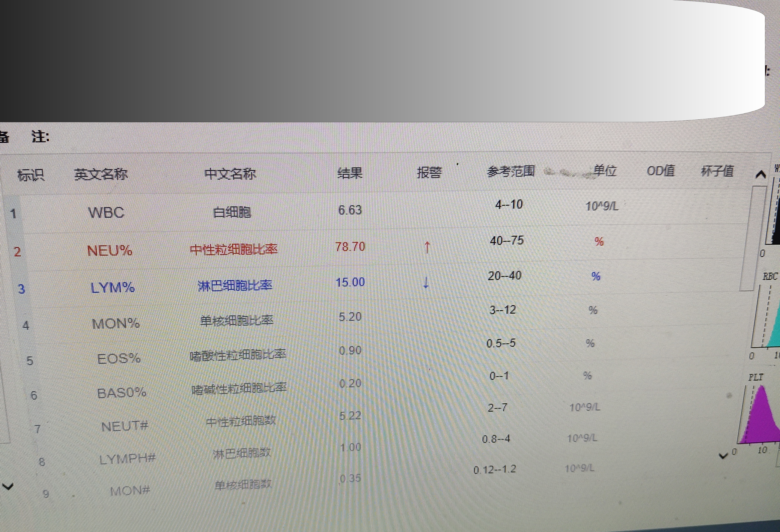This screenshot has width=780, height=532.
Task: Click the result value 5.20
Action: 350,317
